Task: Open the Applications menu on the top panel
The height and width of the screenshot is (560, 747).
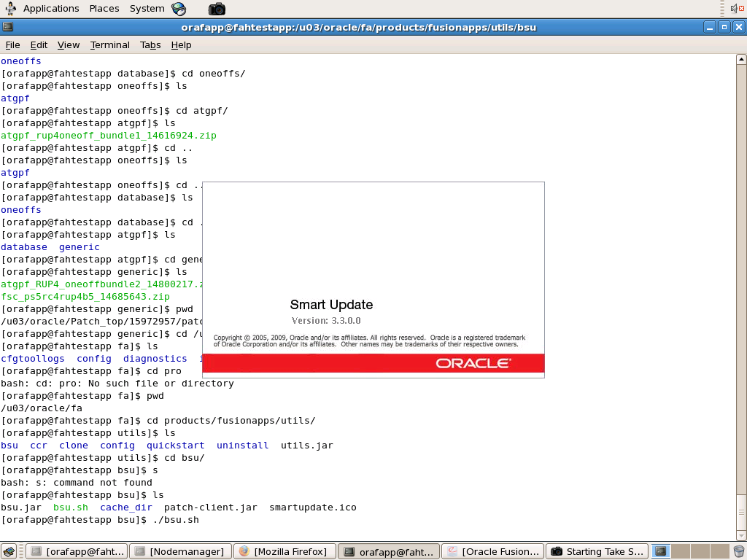Action: pos(51,9)
